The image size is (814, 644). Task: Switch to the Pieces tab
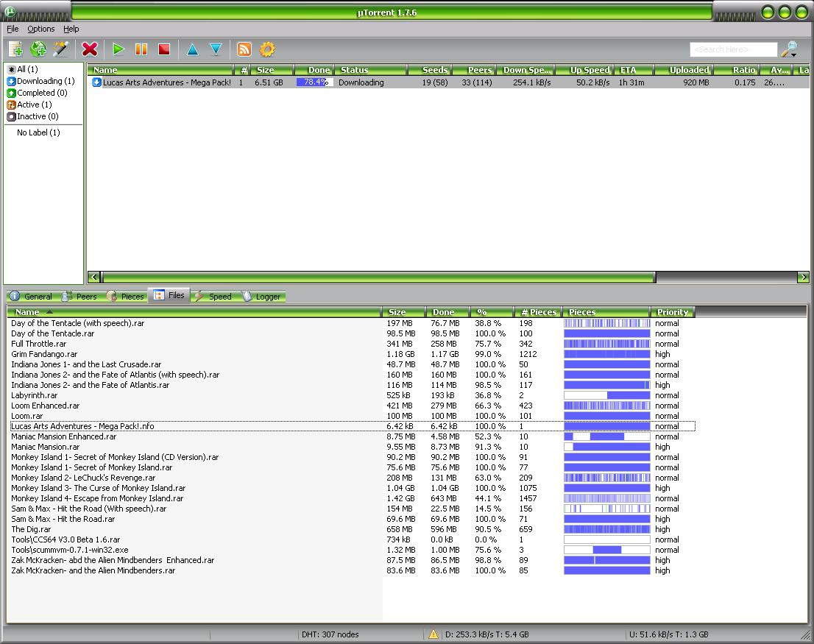coord(126,297)
